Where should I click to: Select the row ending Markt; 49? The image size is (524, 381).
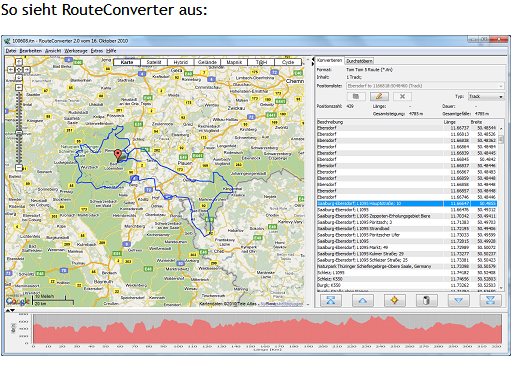pyautogui.click(x=407, y=247)
